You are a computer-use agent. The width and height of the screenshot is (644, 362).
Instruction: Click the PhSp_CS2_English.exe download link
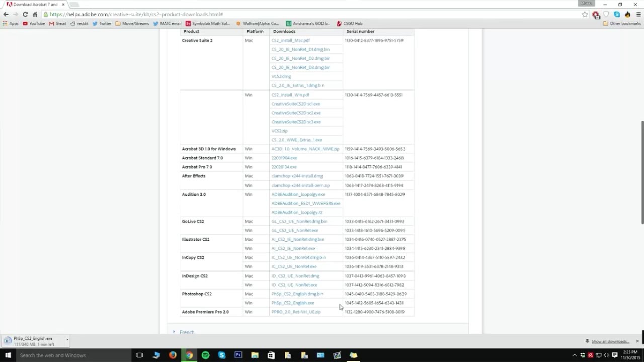click(292, 303)
